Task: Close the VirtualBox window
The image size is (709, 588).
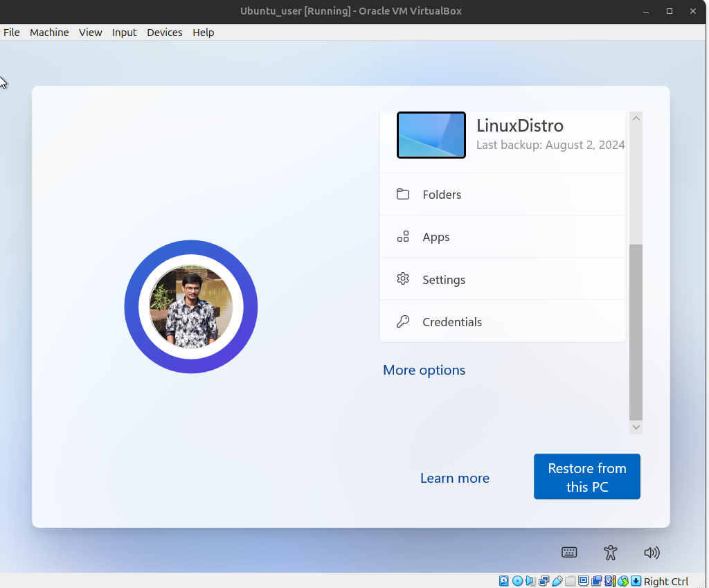Action: point(693,11)
